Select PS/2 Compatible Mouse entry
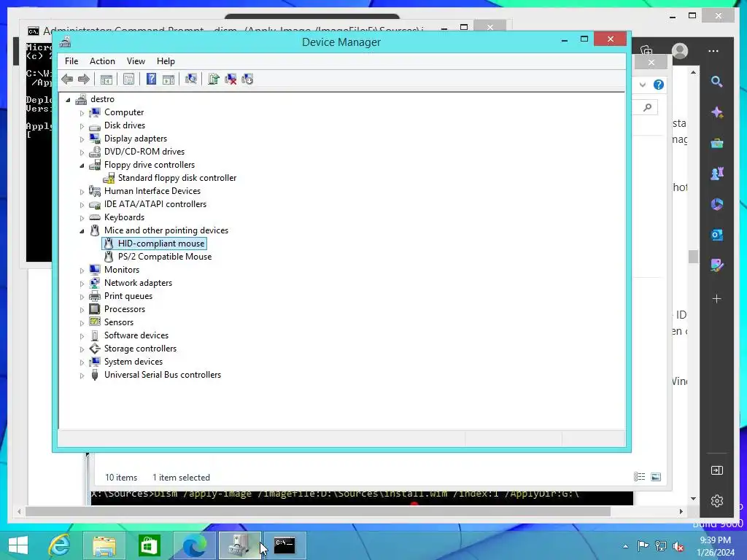 (165, 256)
